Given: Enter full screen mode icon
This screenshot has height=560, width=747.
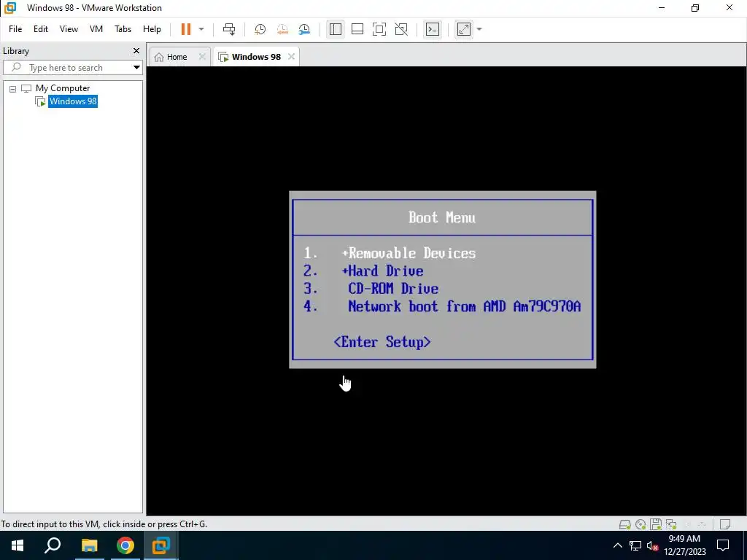Looking at the screenshot, I should [379, 29].
